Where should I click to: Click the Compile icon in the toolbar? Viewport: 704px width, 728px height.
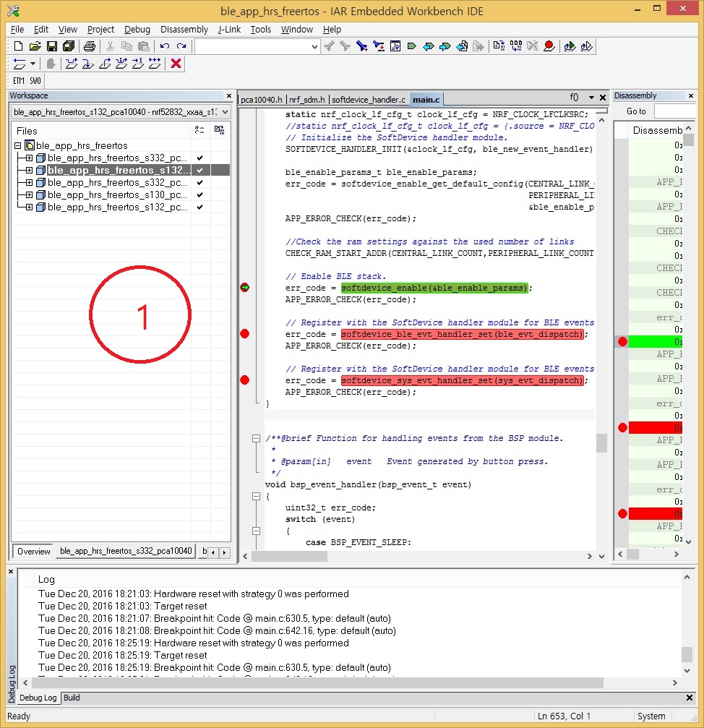(499, 46)
